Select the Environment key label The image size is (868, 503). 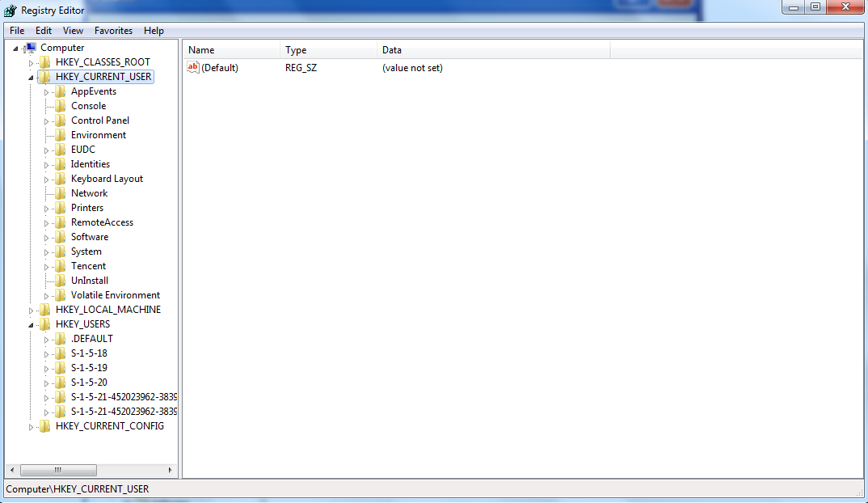tap(99, 135)
